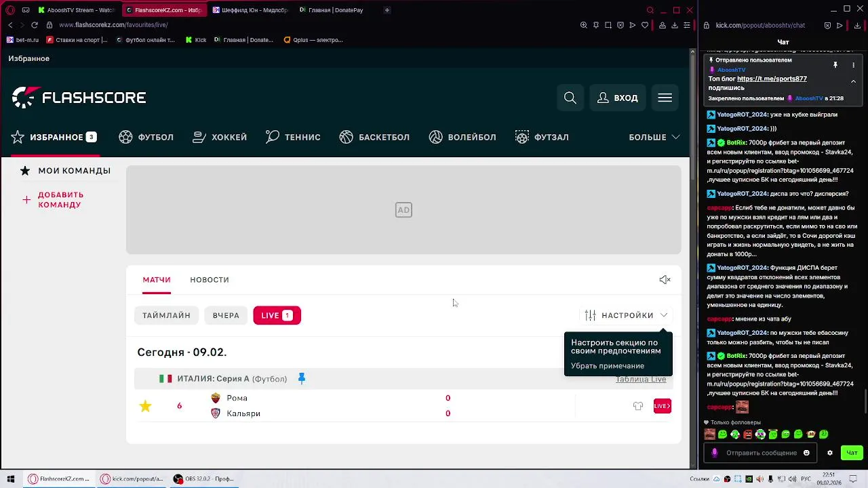The width and height of the screenshot is (868, 488).
Task: Show lineups via the shirt icon
Action: (638, 406)
